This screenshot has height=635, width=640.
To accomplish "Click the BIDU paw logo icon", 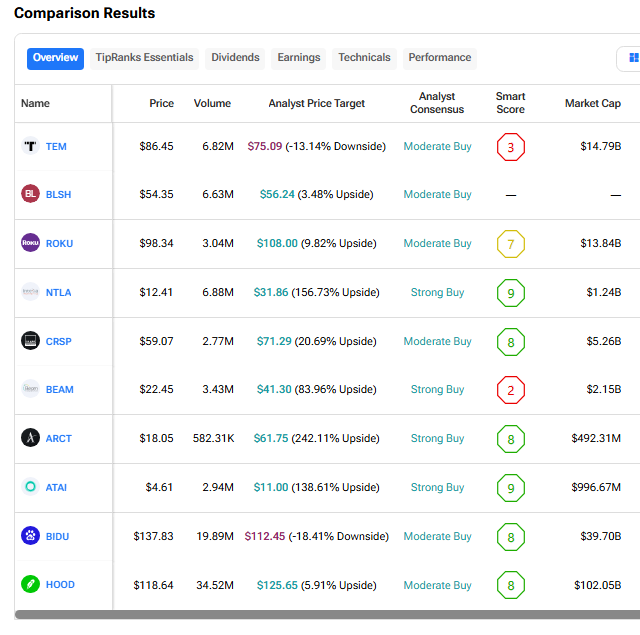I will [x=30, y=536].
